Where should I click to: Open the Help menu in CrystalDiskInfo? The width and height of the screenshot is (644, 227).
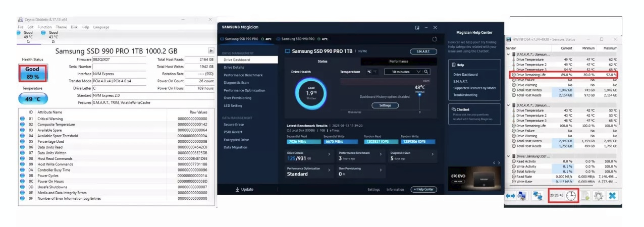[85, 27]
